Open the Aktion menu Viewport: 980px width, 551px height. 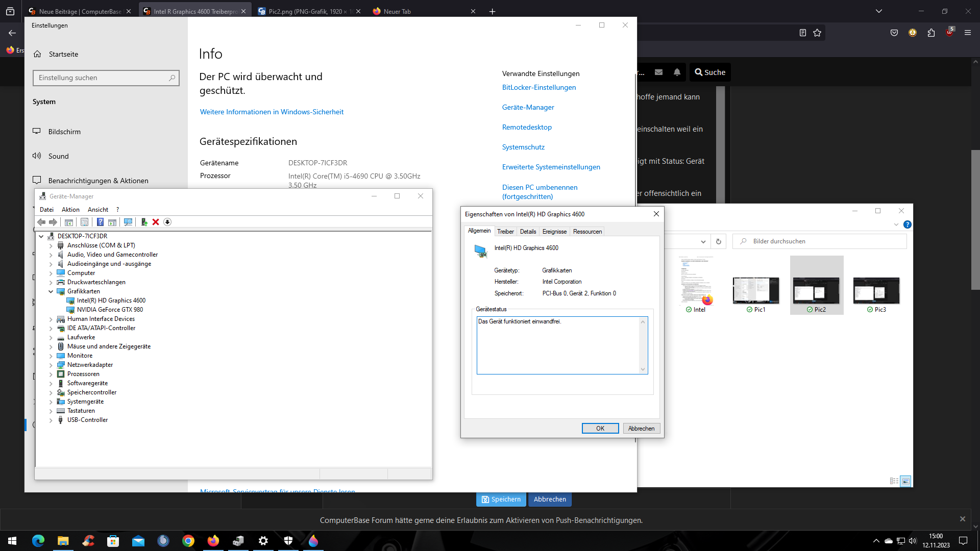click(x=70, y=210)
